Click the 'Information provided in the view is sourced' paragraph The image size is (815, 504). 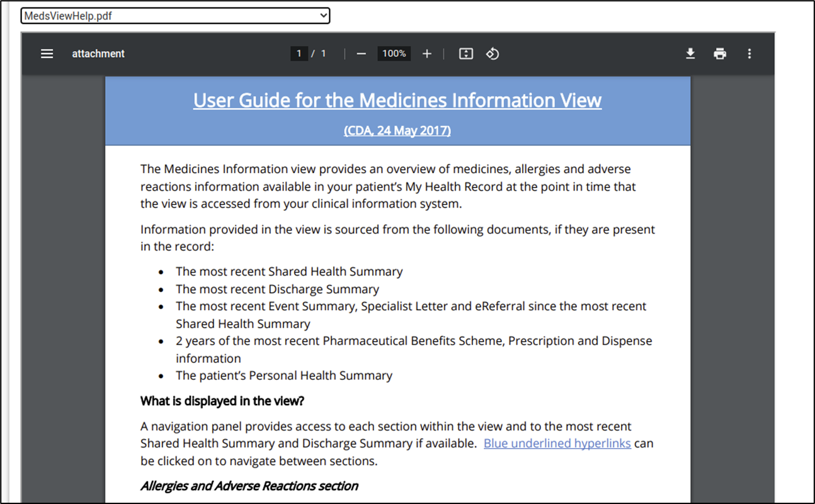(397, 238)
